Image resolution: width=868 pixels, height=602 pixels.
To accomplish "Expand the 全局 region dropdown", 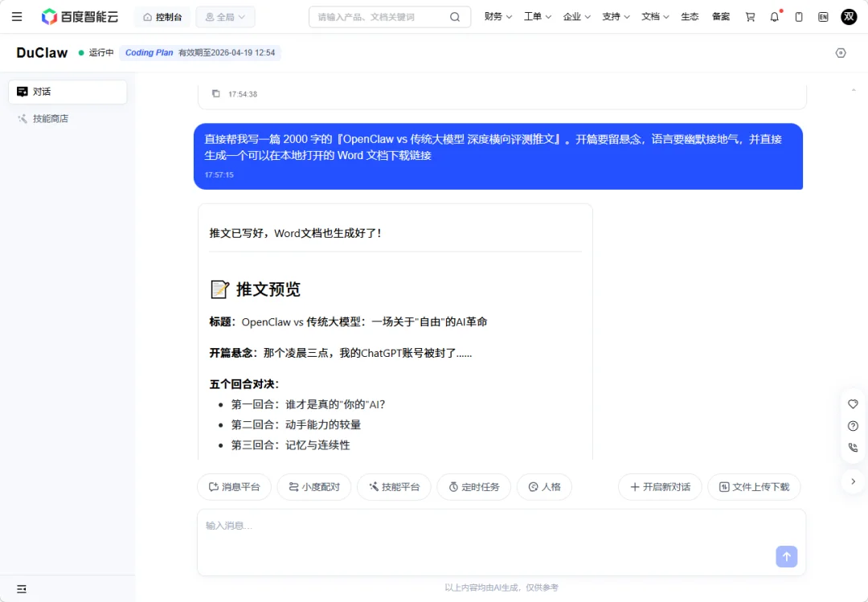I will click(225, 16).
